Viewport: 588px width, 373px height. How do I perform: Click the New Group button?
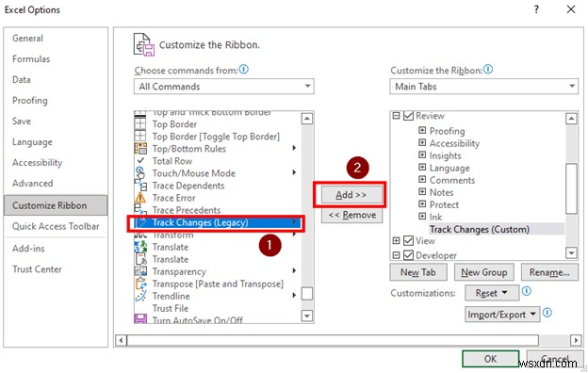[x=484, y=272]
